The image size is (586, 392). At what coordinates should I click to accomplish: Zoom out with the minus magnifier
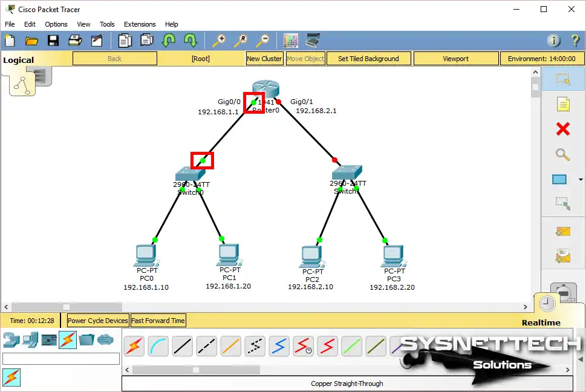coord(262,41)
